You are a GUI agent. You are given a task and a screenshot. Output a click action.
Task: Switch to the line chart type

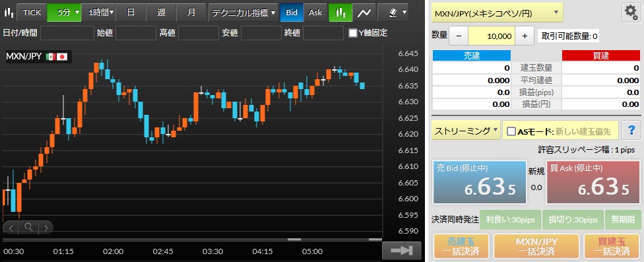coord(364,13)
